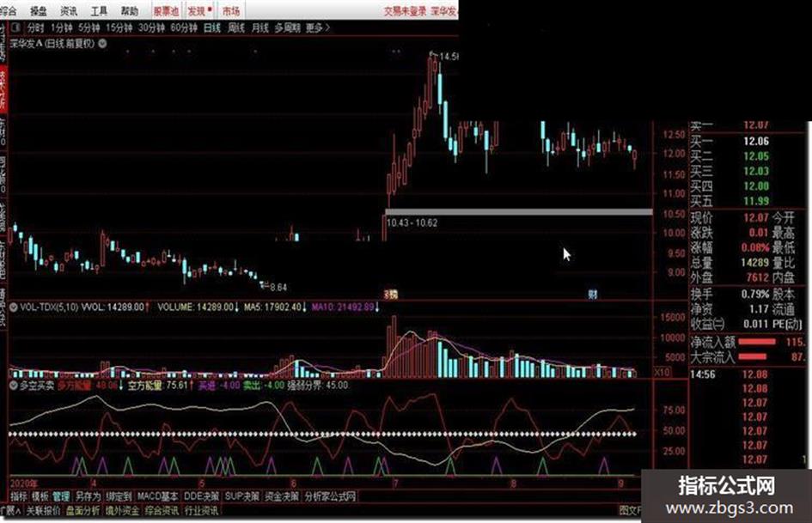Click the 现价 current price 12.07
This screenshot has width=812, height=523.
pos(755,217)
